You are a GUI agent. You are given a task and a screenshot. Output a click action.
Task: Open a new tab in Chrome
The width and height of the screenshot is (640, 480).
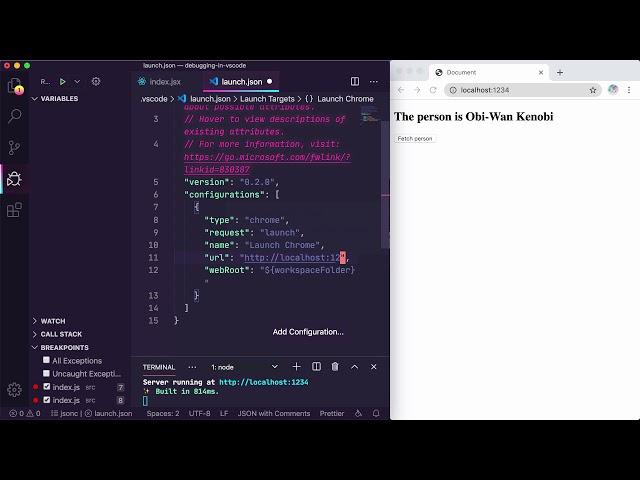click(x=560, y=72)
